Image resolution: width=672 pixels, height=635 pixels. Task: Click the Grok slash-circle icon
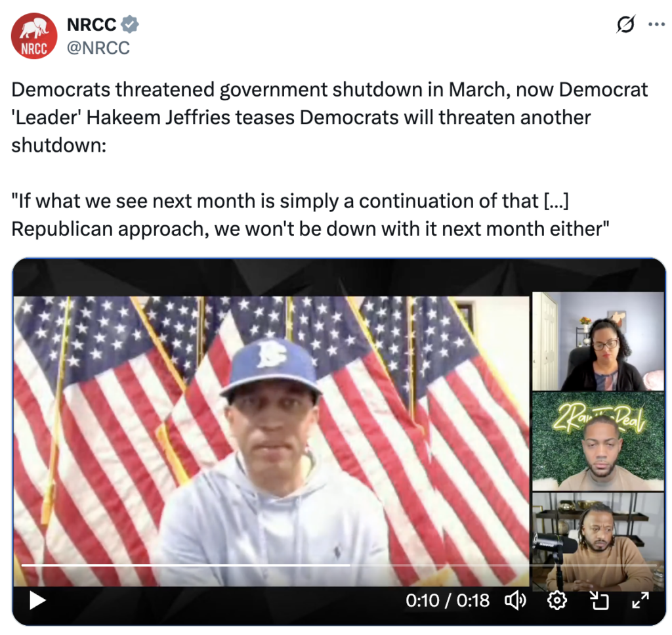pyautogui.click(x=625, y=24)
